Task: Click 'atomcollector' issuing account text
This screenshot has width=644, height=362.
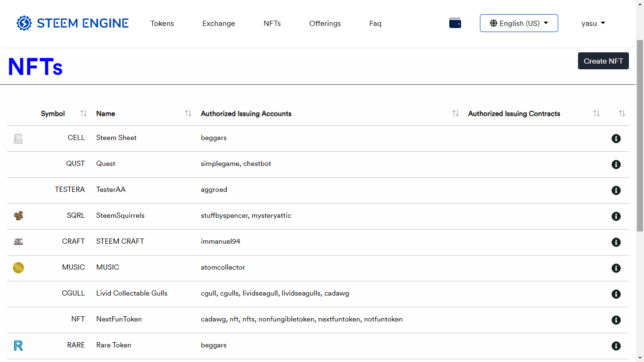Action: point(223,267)
